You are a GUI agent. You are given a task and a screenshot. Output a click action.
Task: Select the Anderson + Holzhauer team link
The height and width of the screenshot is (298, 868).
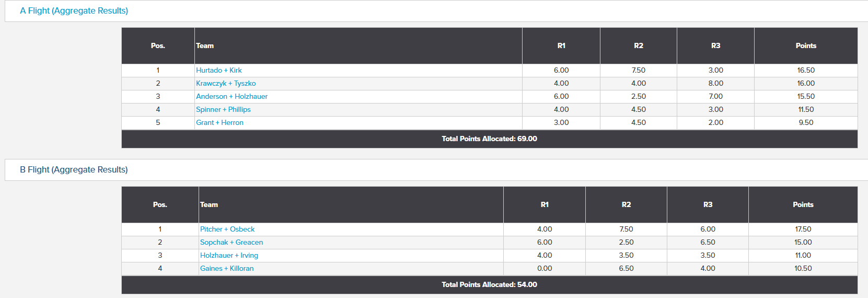click(x=232, y=96)
